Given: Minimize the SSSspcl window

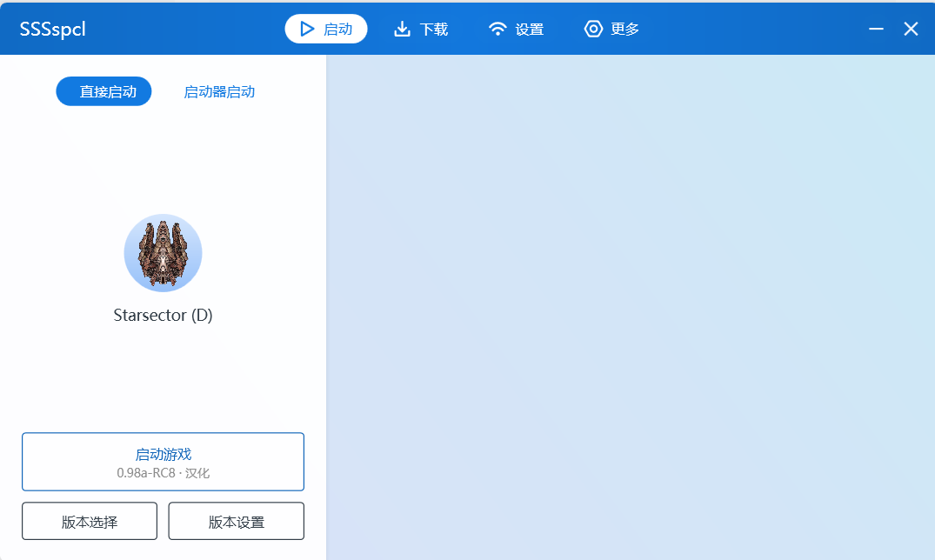Looking at the screenshot, I should pyautogui.click(x=876, y=29).
